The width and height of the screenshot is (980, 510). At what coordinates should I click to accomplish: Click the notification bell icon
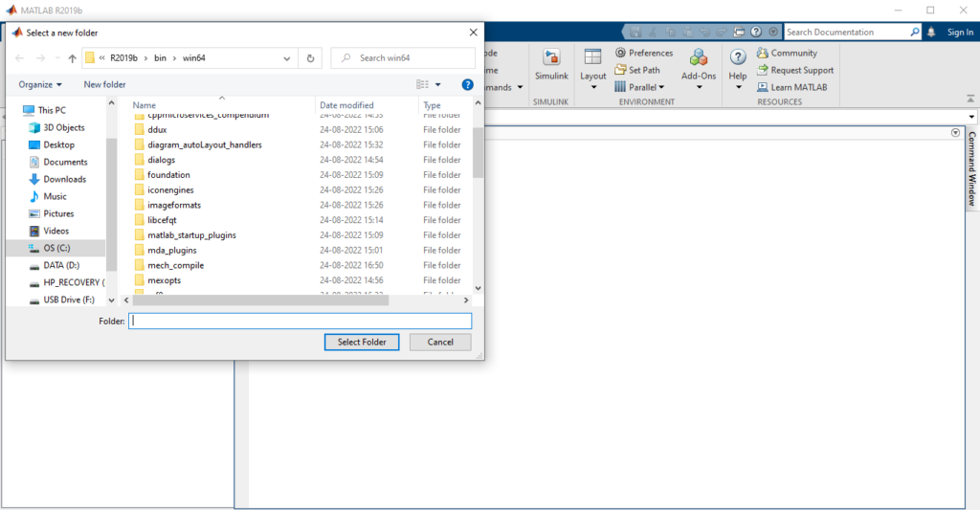coord(931,32)
